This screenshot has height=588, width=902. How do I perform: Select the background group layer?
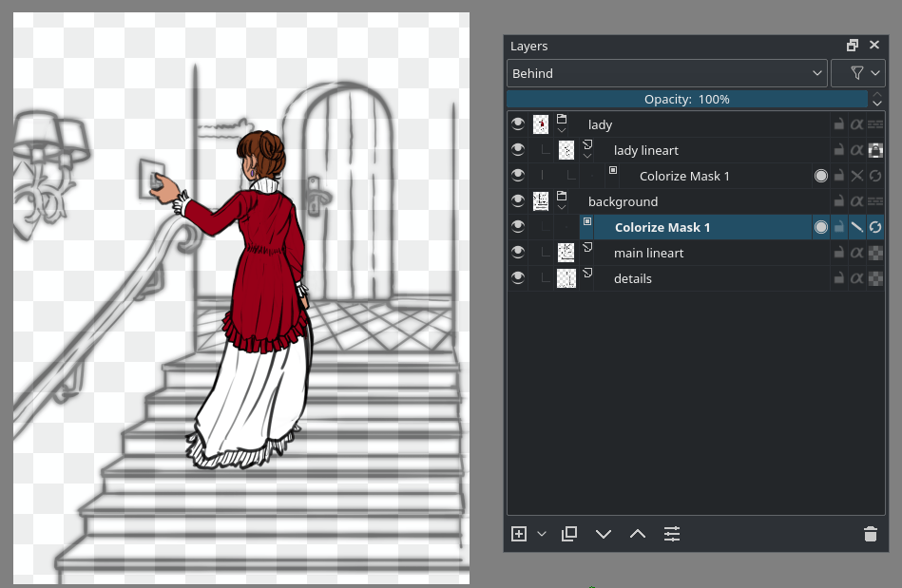[623, 201]
